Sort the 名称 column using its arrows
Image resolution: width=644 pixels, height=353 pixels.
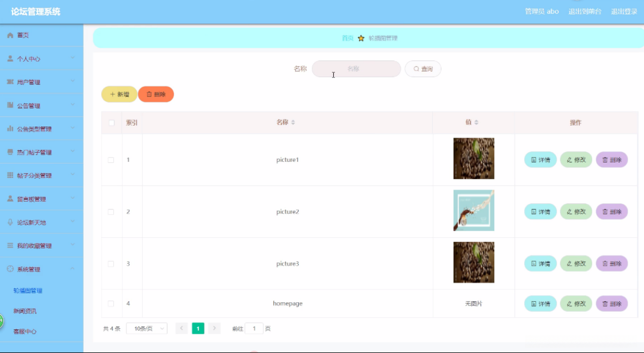(293, 122)
